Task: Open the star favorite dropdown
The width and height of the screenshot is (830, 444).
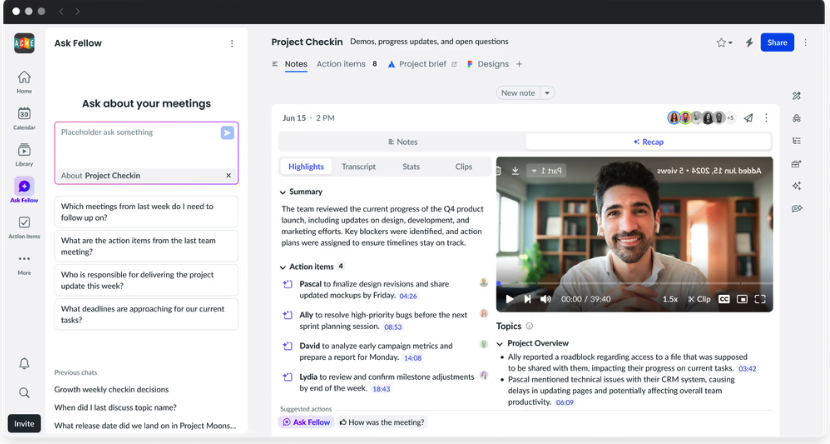Action: click(724, 43)
